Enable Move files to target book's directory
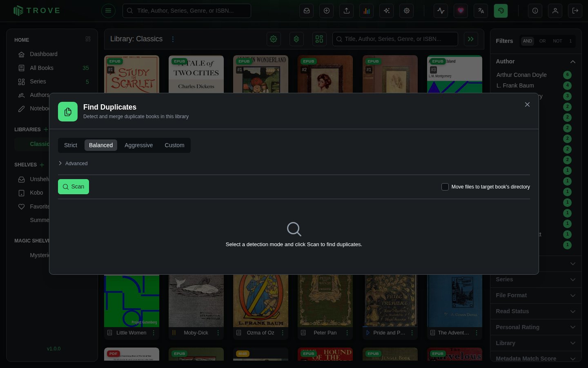The height and width of the screenshot is (368, 588). (445, 187)
